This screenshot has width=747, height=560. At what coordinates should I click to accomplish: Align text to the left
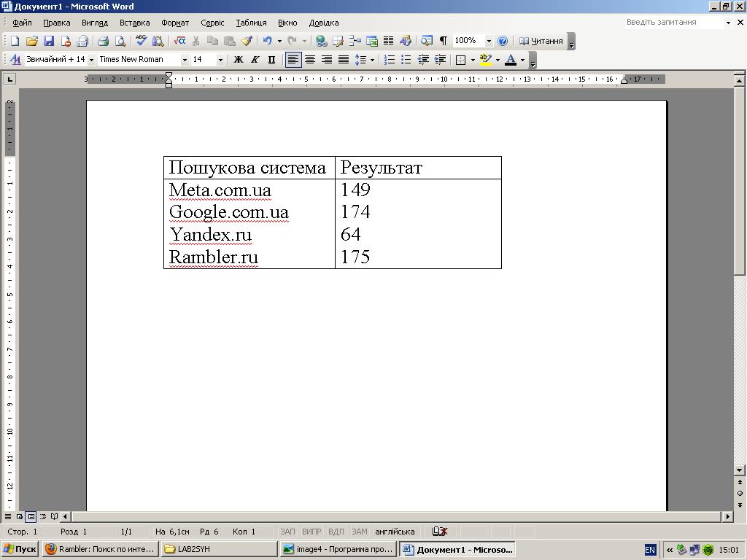pyautogui.click(x=293, y=60)
